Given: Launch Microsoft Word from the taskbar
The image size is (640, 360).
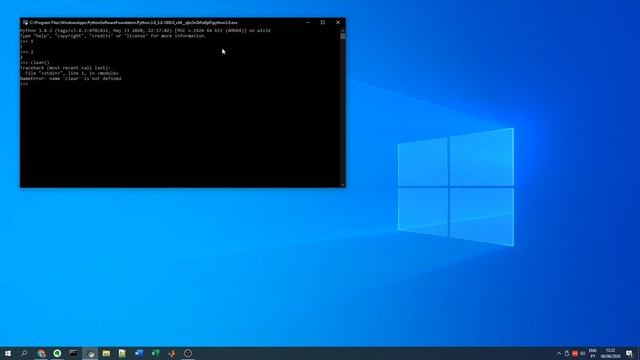Looking at the screenshot, I should pos(139,353).
